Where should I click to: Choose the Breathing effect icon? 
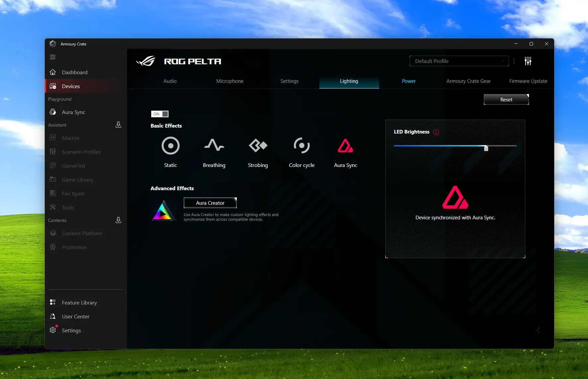pyautogui.click(x=214, y=146)
